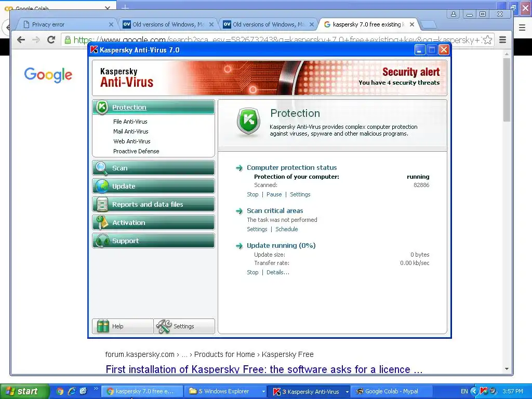Pause computer protection

pos(274,194)
